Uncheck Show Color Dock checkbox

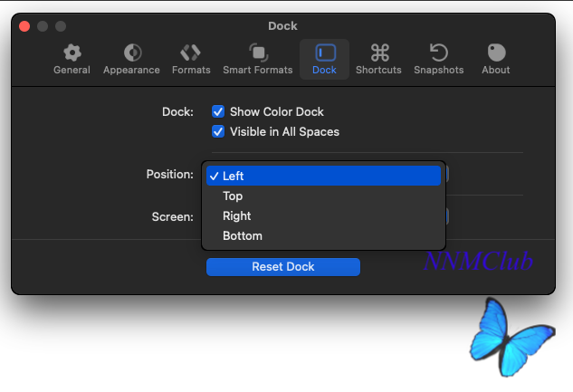click(x=218, y=111)
